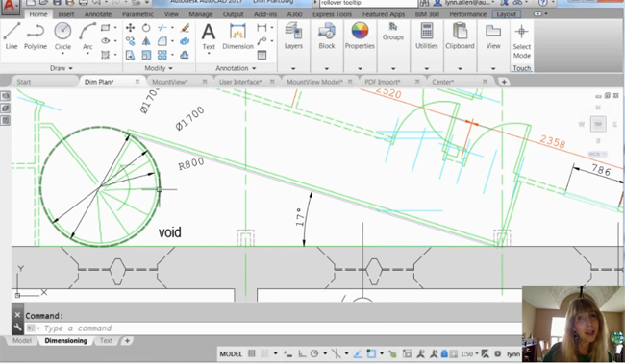Expand the Layers panel arrow
Image resolution: width=625 pixels, height=364 pixels.
pyautogui.click(x=293, y=68)
